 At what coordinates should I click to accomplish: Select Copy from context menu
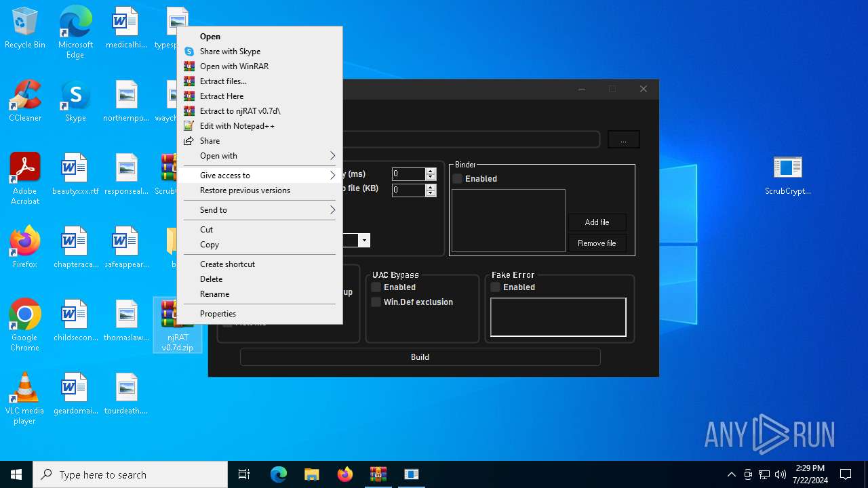pyautogui.click(x=260, y=245)
